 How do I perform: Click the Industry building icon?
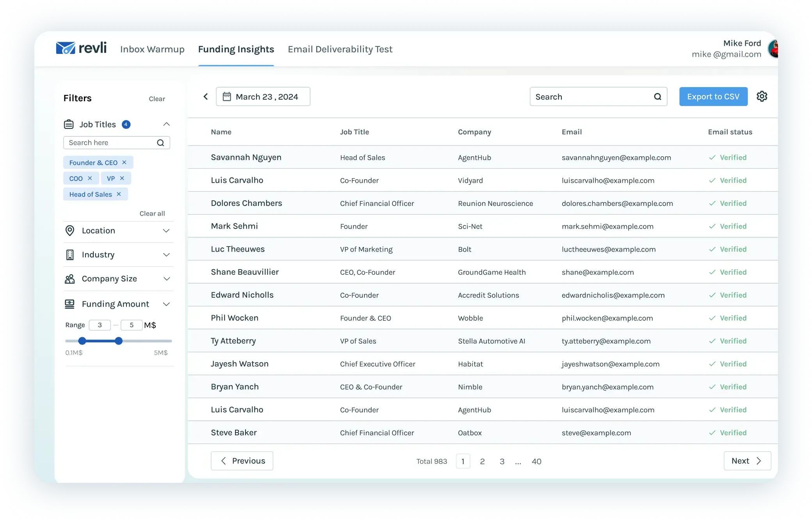pyautogui.click(x=70, y=255)
